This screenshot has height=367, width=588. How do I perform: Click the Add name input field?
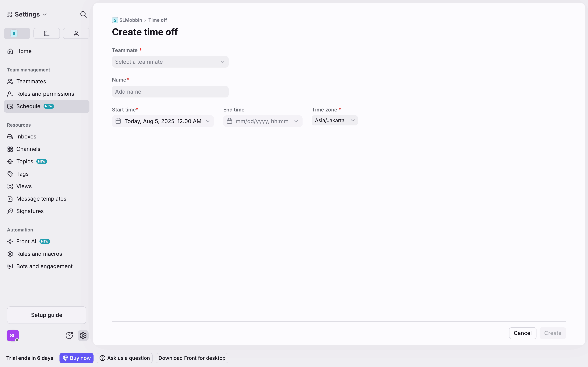click(170, 92)
